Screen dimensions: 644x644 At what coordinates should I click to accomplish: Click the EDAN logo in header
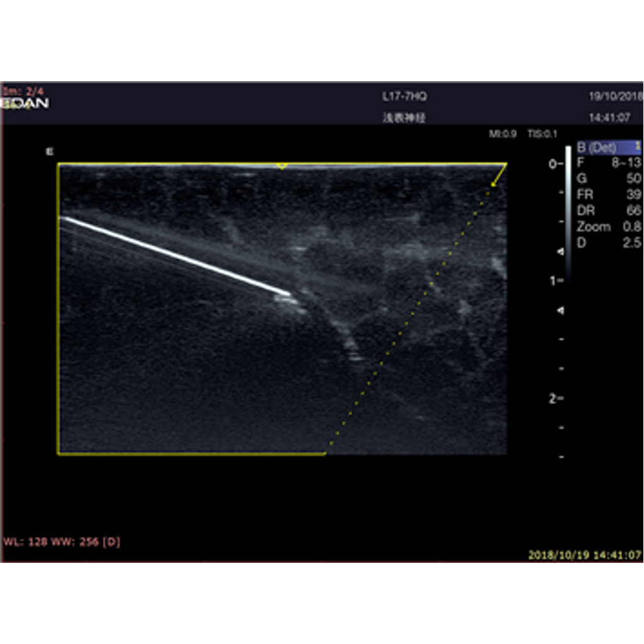point(26,103)
